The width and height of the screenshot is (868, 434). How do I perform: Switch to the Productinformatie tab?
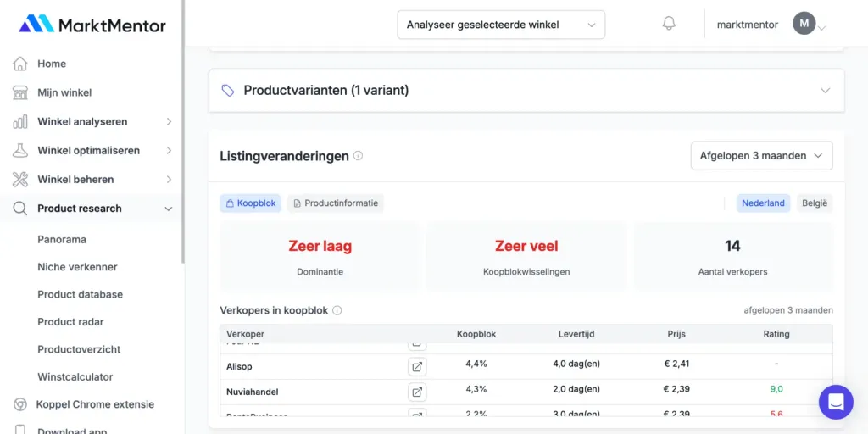coord(336,203)
